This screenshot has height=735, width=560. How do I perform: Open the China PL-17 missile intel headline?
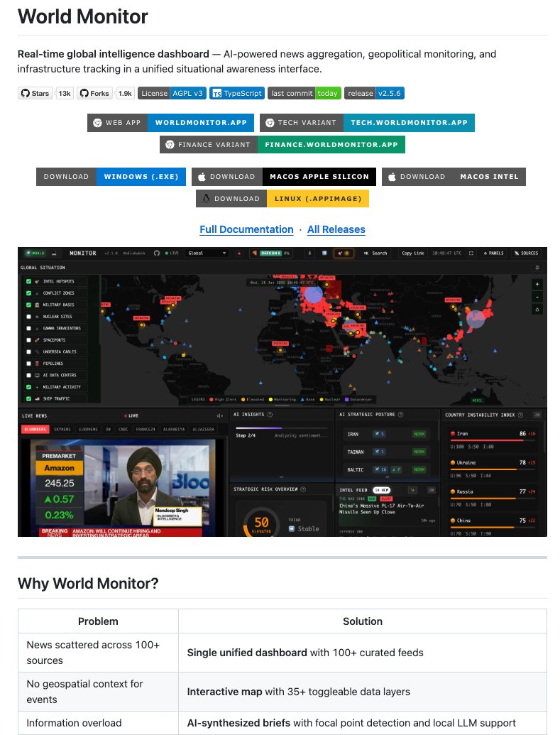click(381, 508)
